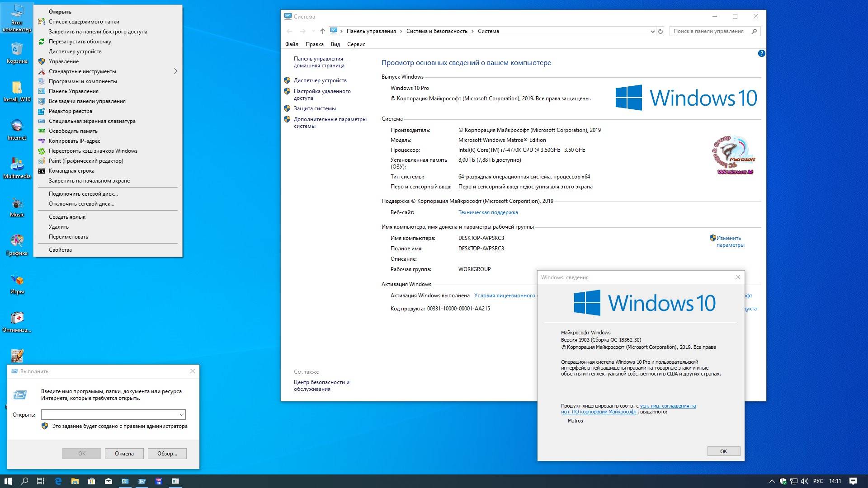Choose Редактор реестра in context menu
This screenshot has height=488, width=868.
(108, 111)
